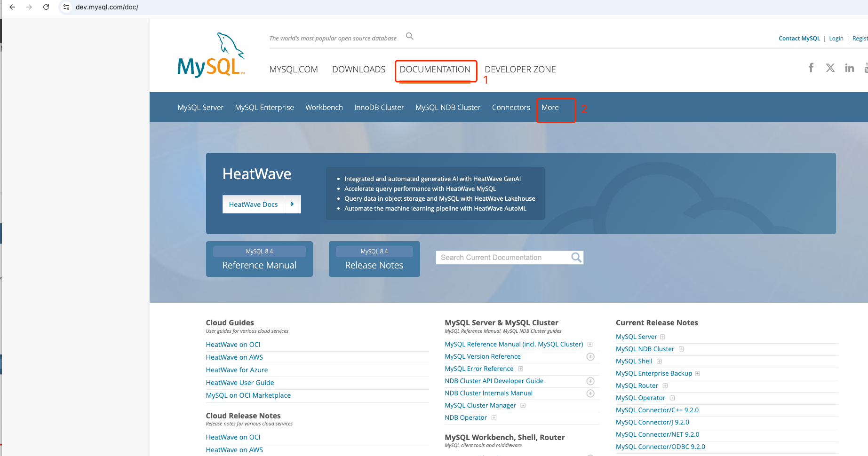The width and height of the screenshot is (868, 456).
Task: Go to the DEVELOPER ZONE tab
Action: point(520,70)
